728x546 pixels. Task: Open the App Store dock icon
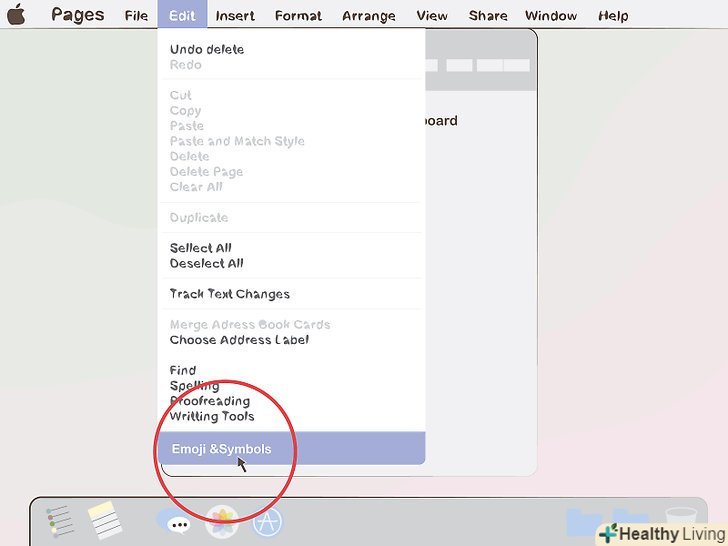click(267, 522)
